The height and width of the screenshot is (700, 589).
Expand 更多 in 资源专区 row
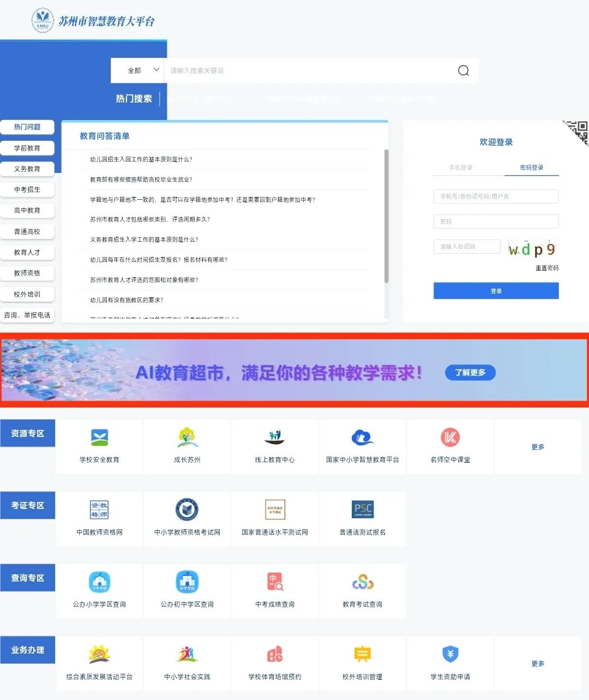(538, 447)
